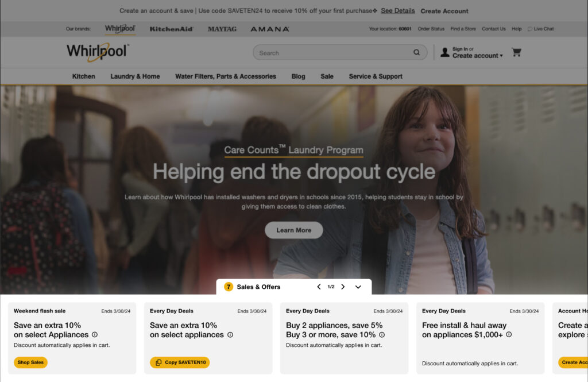This screenshot has width=588, height=382.
Task: Click the search magnifier icon
Action: click(x=416, y=52)
